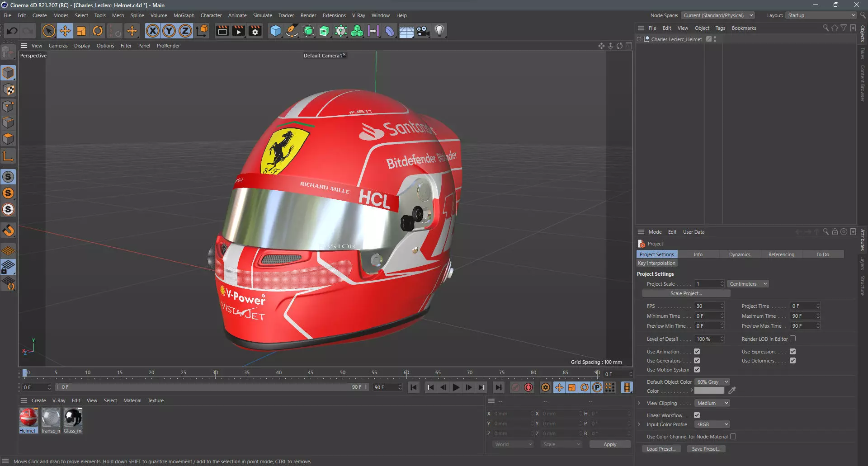Switch to Texture mode in sidebar
Image resolution: width=868 pixels, height=466 pixels.
9,89
